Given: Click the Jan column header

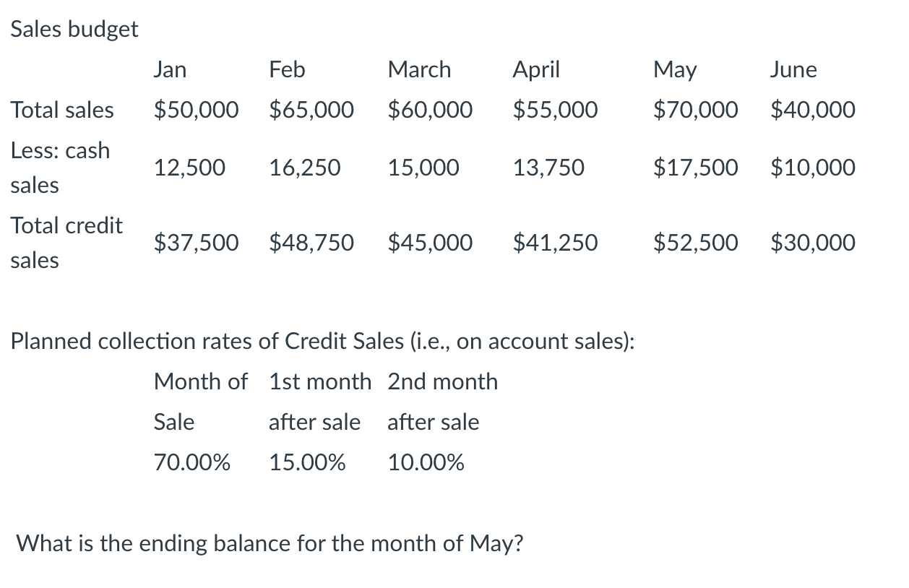Looking at the screenshot, I should point(170,69).
